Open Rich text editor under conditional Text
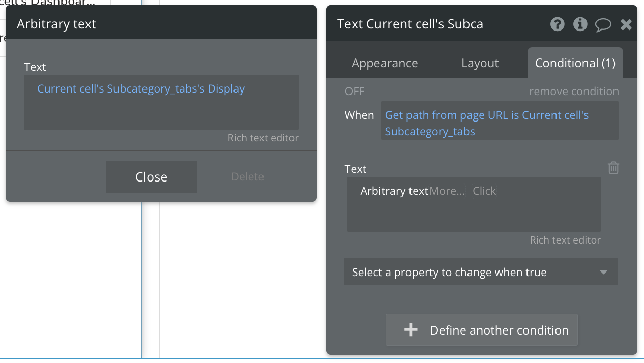The width and height of the screenshot is (644, 363). 565,240
